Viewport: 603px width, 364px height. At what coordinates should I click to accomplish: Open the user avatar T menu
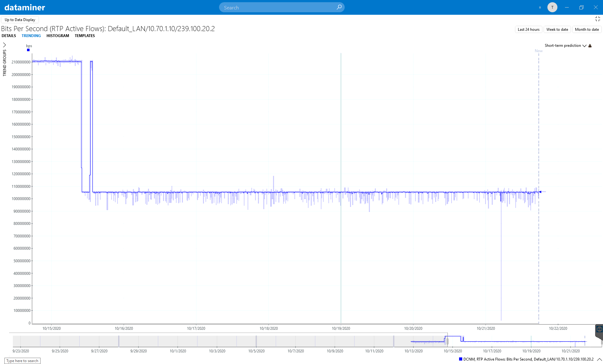point(552,7)
